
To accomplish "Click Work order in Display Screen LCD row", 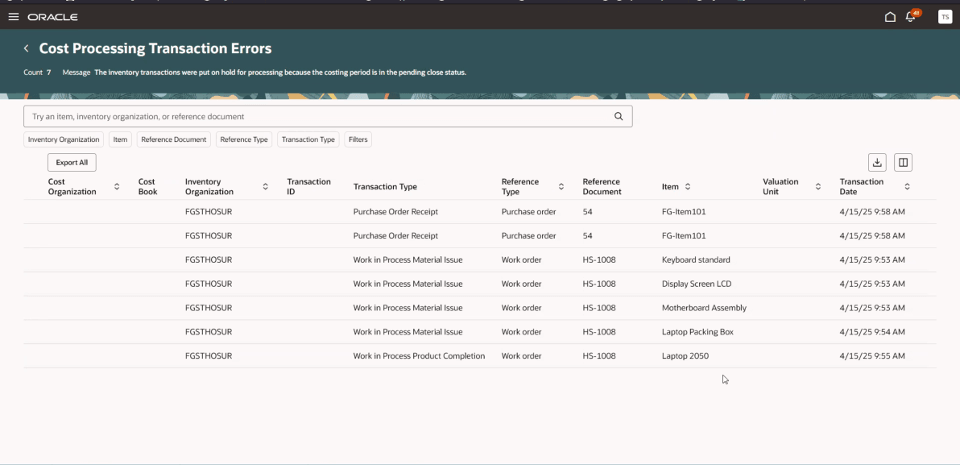I will pyautogui.click(x=521, y=284).
